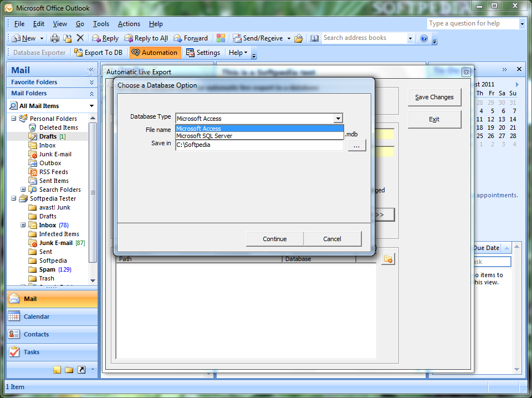
Task: Expand the Favorite Folders section
Action: (x=91, y=82)
